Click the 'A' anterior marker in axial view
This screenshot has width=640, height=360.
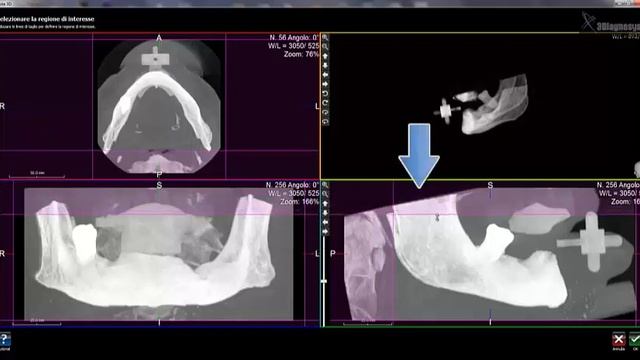point(159,38)
